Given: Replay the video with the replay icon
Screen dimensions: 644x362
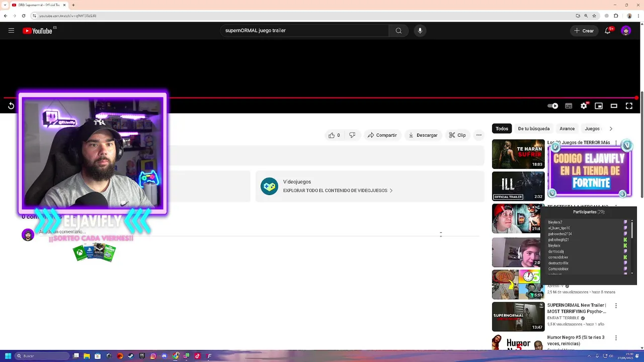Looking at the screenshot, I should [x=11, y=106].
